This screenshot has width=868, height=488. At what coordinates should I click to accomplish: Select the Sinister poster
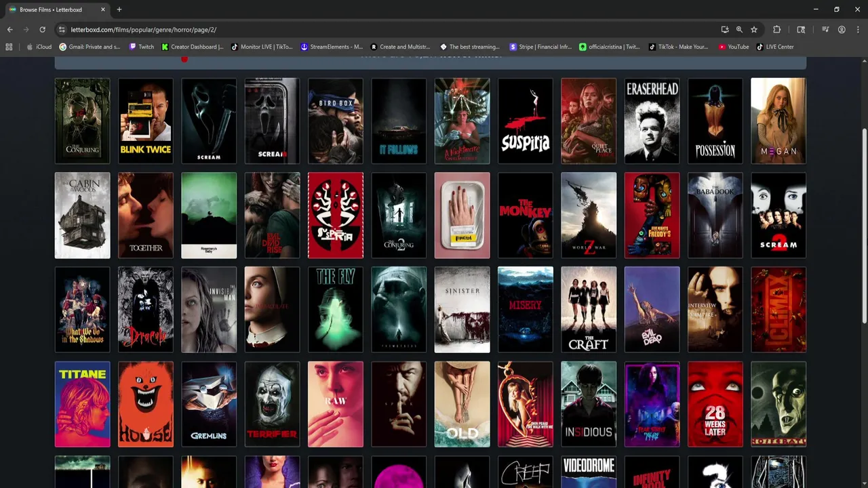(462, 310)
